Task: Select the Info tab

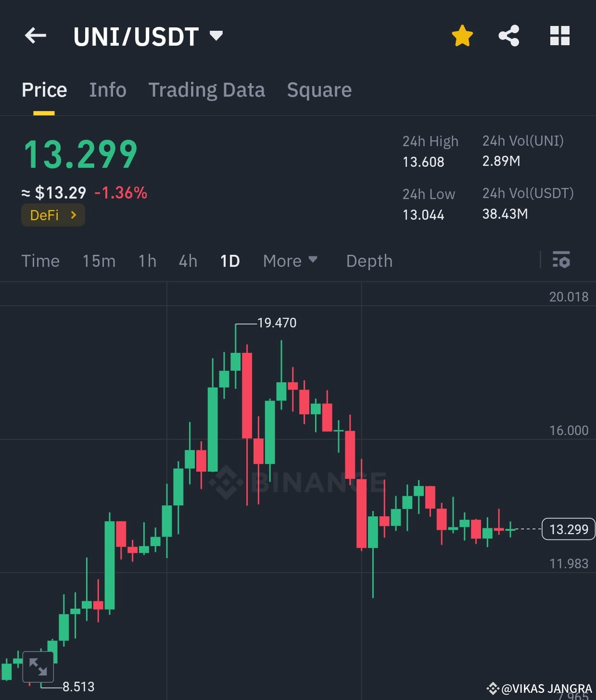Action: click(x=107, y=90)
